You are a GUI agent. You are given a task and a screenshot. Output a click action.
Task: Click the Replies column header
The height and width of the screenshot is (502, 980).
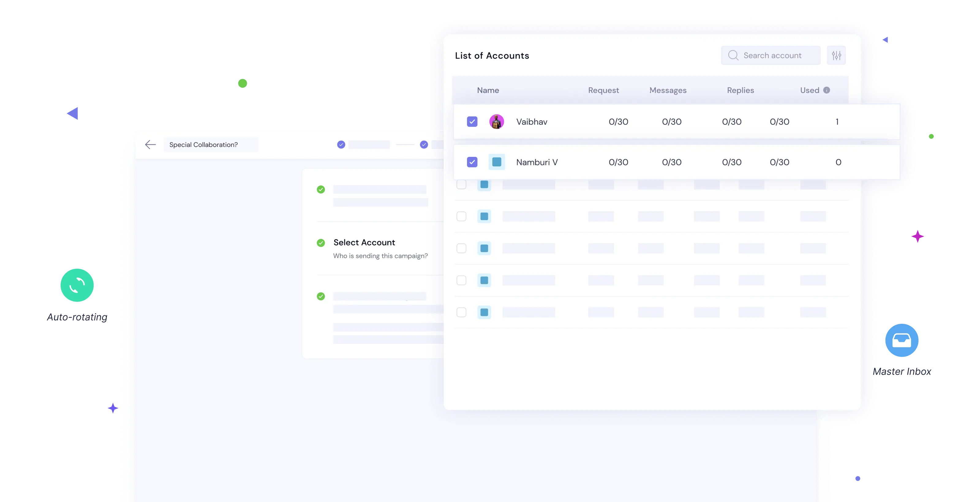(x=740, y=90)
